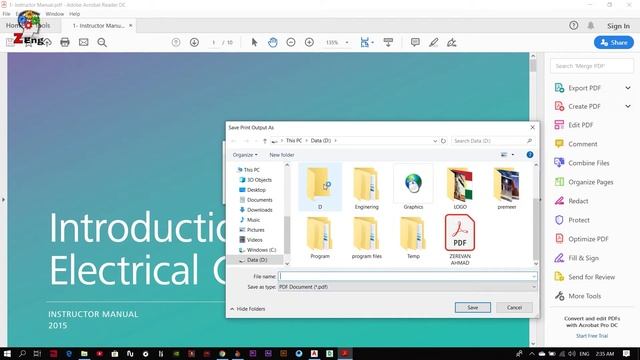The image size is (640, 360).
Task: Open the notifications bell icon
Action: click(x=591, y=25)
